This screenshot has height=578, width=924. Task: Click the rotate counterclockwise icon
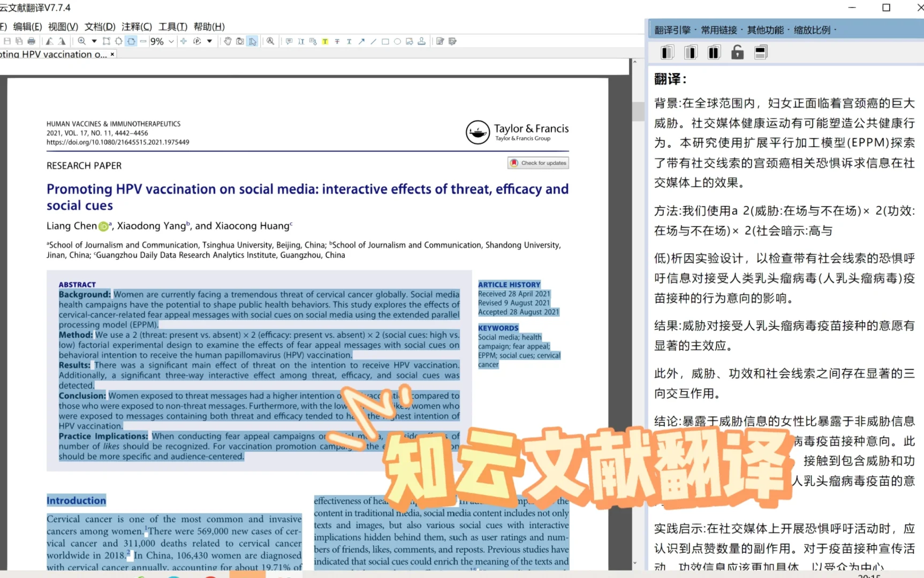click(49, 41)
